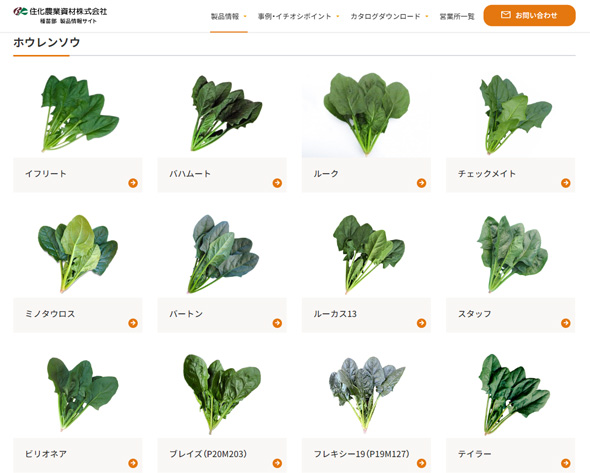
Task: Select the ミノタウロス product name link
Action: coord(50,314)
